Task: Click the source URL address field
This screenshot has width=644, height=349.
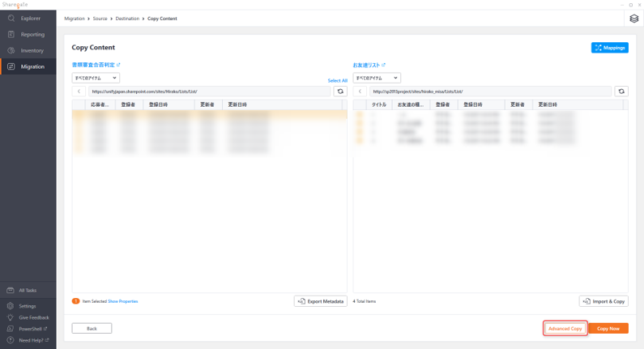Action: (209, 92)
